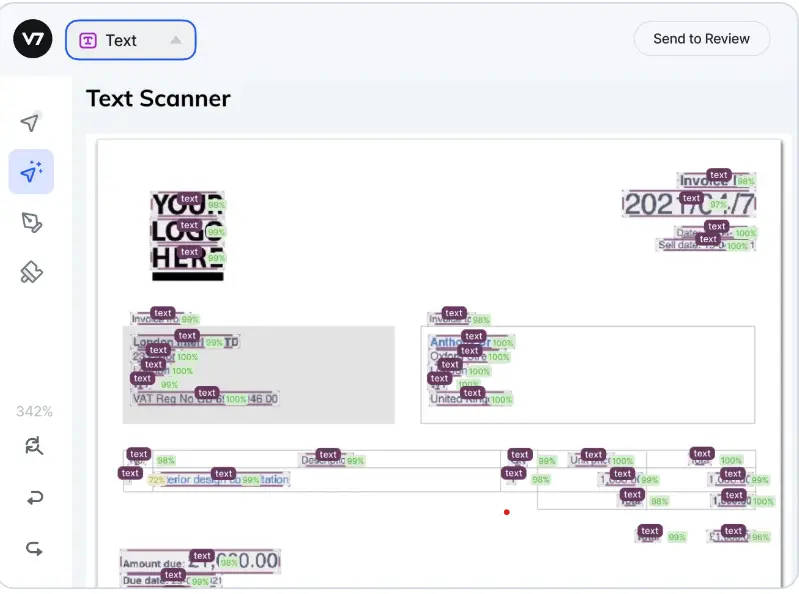Click the text tag over Amount due
This screenshot has width=799, height=594.
point(202,556)
